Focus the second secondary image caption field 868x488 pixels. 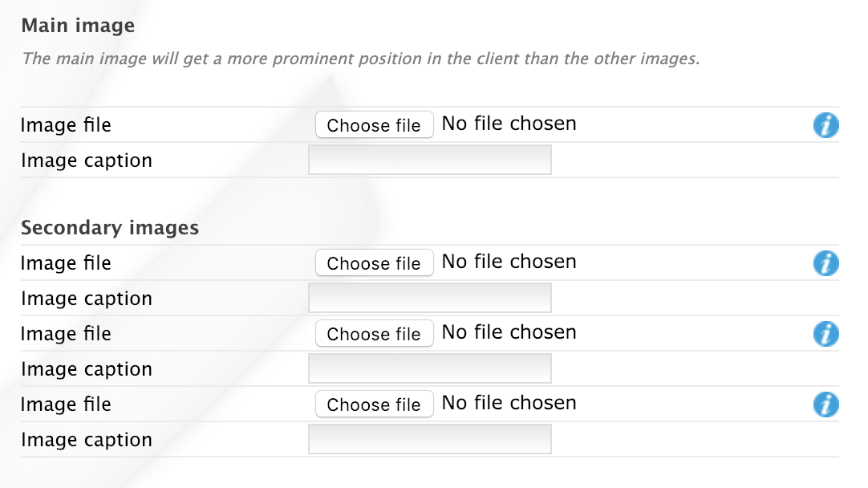430,368
